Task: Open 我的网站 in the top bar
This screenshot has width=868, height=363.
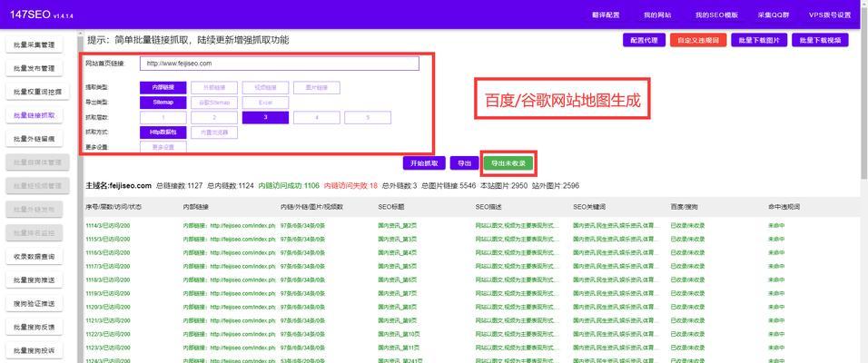Action: click(657, 15)
